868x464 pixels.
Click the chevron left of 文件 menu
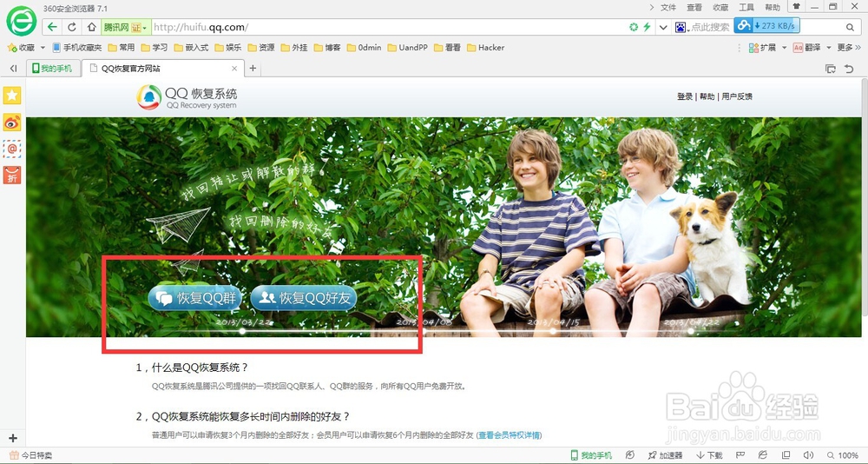click(652, 7)
